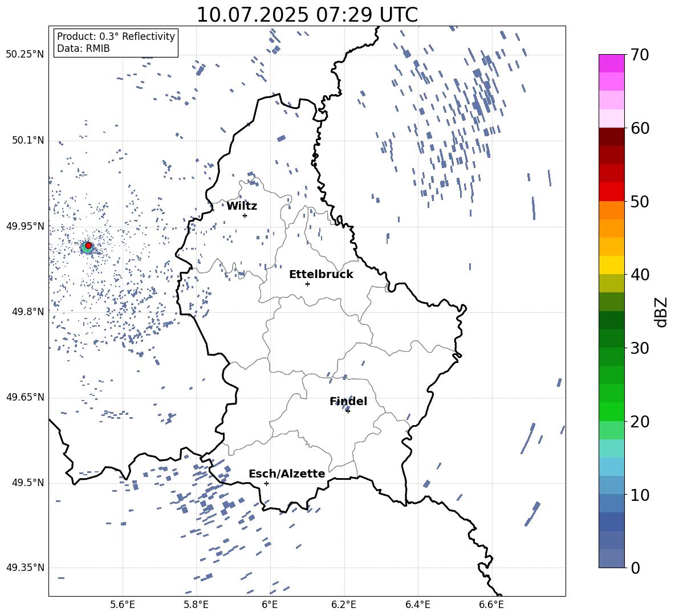Screen dimensions: 675x616
Task: Click the 5.8°E longitude label
Action: 196,605
